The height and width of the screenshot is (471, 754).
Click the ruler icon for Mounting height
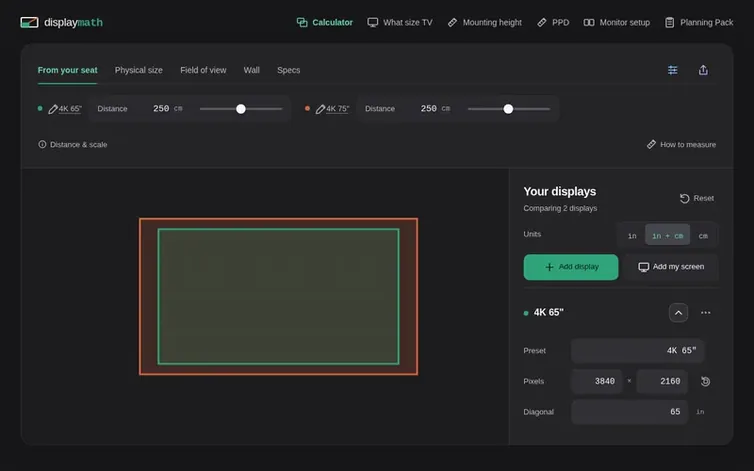tap(452, 23)
